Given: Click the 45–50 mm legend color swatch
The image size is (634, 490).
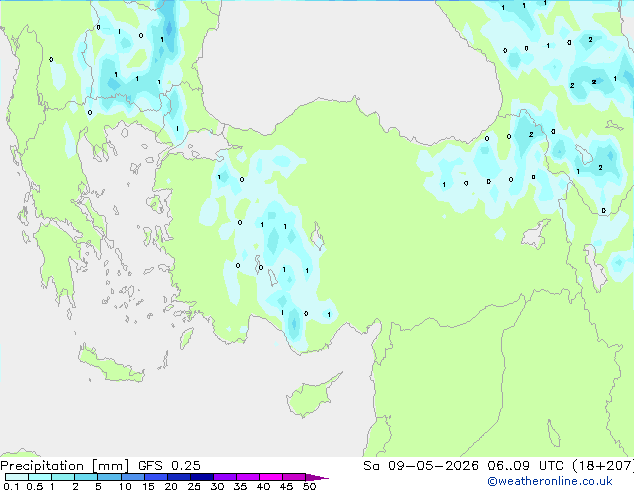Looking at the screenshot, I should (x=294, y=477).
